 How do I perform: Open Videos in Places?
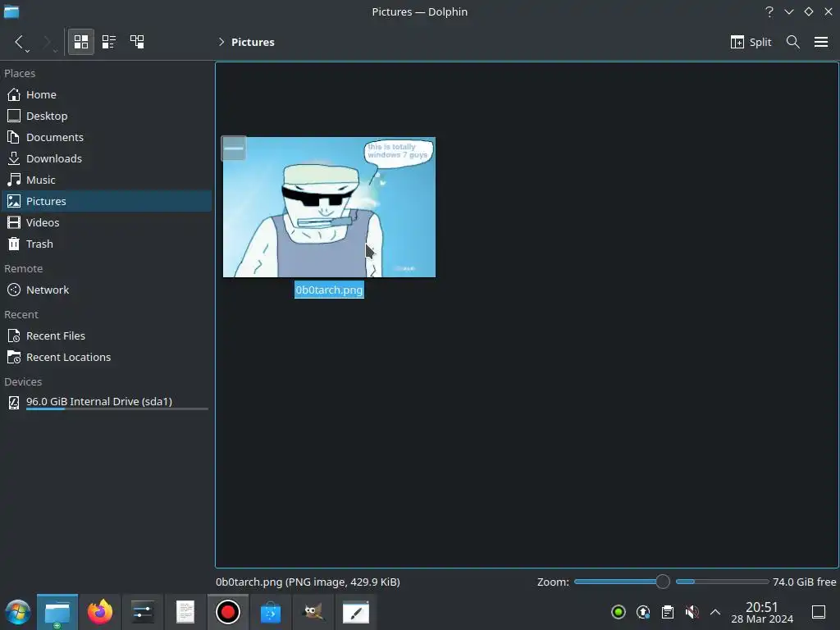click(106, 222)
